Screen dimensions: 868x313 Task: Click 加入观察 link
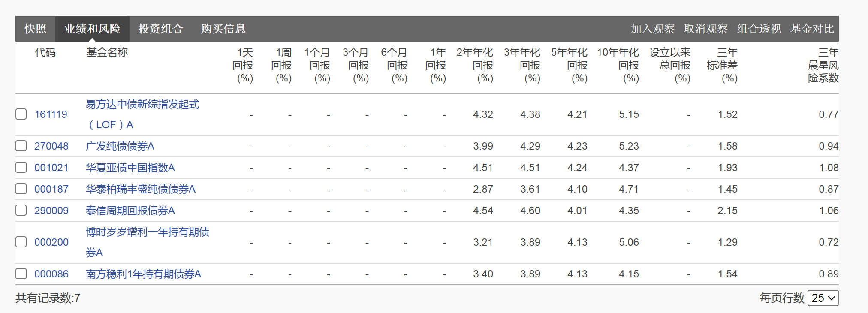(x=652, y=29)
